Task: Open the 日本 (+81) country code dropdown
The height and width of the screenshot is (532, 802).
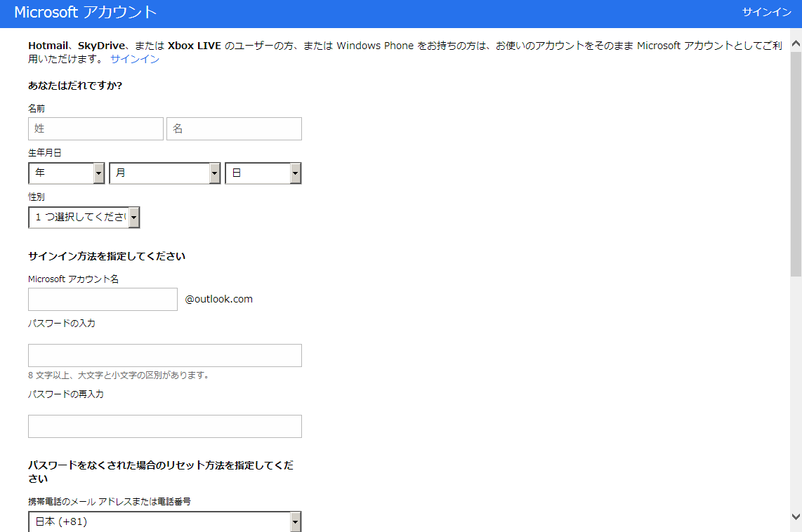Action: 165,521
